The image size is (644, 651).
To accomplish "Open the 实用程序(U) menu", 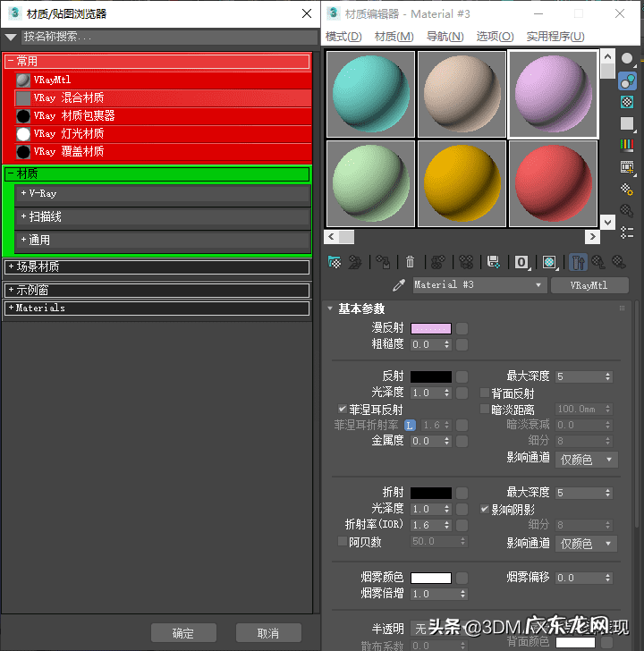I will point(555,37).
